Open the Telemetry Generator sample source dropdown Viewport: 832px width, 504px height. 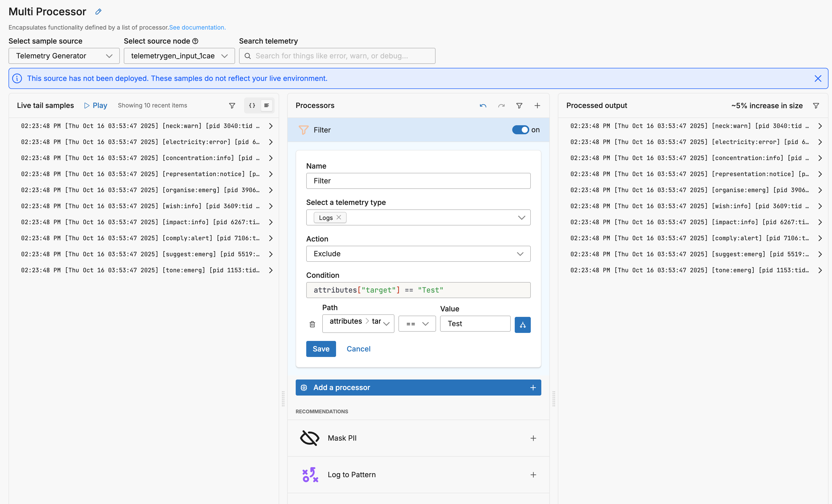[x=64, y=56]
